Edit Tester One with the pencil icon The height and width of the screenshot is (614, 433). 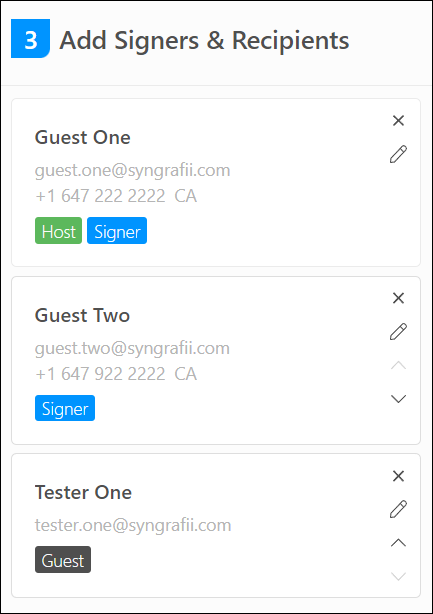(398, 509)
